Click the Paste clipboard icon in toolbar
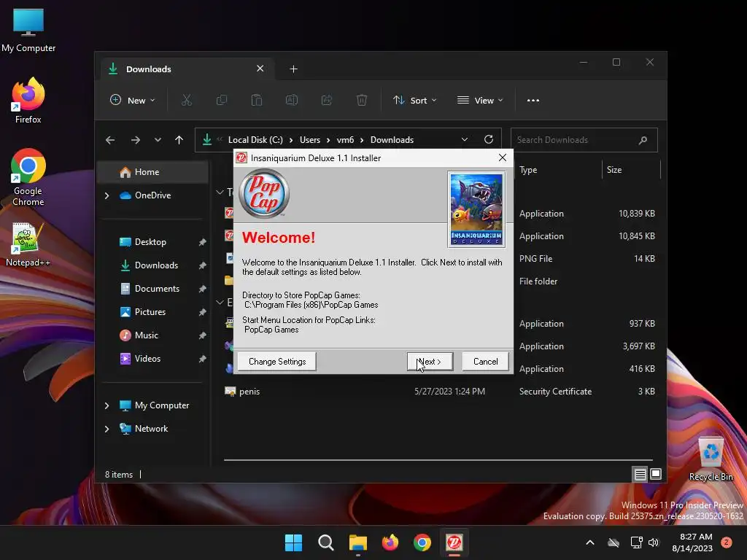 pyautogui.click(x=256, y=101)
